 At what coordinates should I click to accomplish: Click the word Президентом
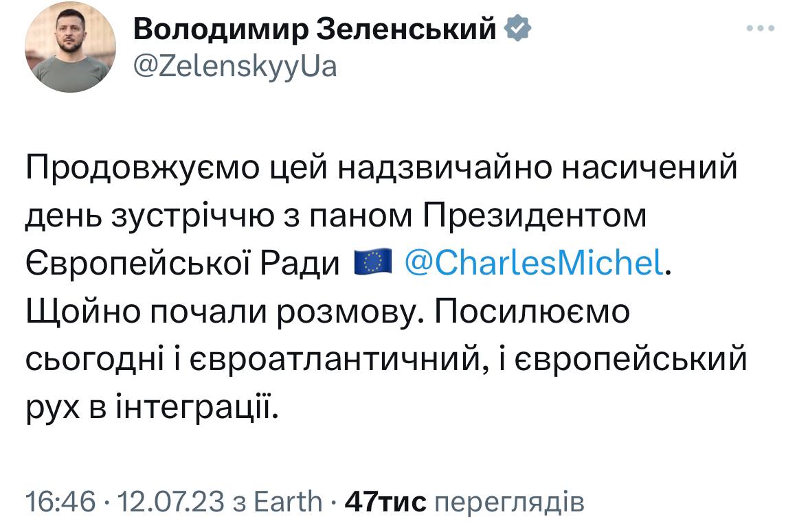[535, 216]
